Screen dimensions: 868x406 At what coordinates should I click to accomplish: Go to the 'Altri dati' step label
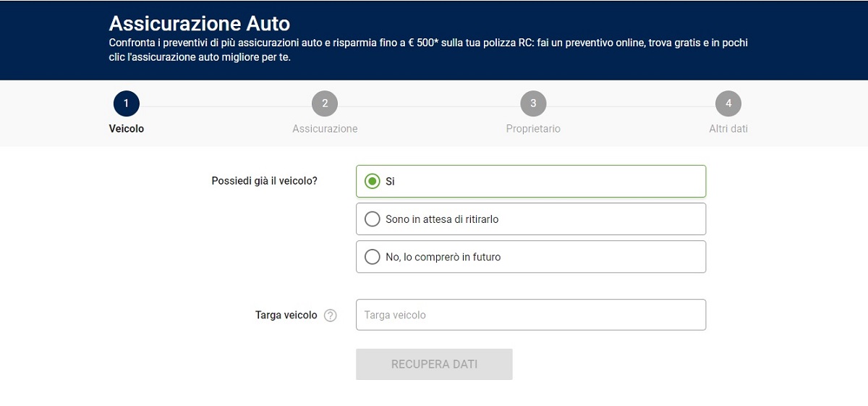728,129
